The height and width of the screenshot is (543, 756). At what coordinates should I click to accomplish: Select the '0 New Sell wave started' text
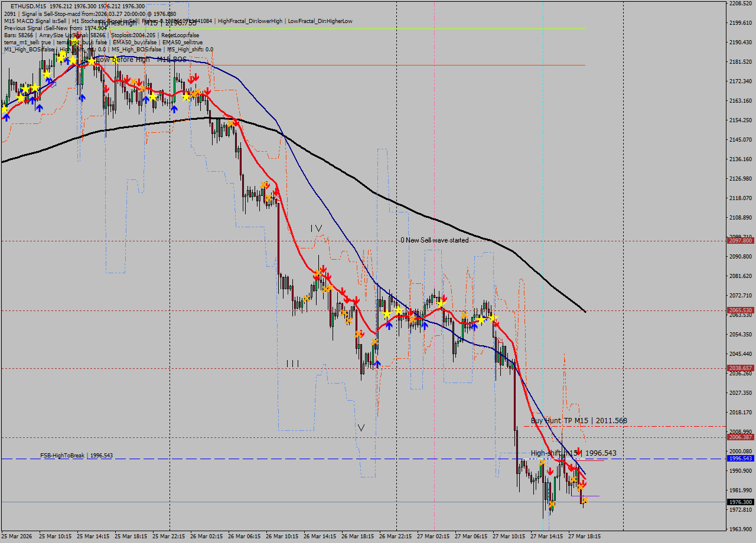[x=434, y=240]
